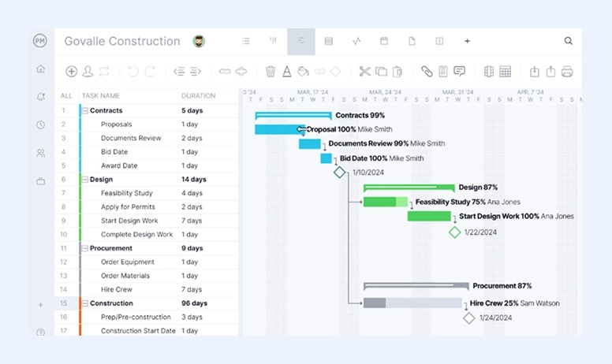Click the trash delete icon
This screenshot has width=612, height=364.
pyautogui.click(x=271, y=72)
